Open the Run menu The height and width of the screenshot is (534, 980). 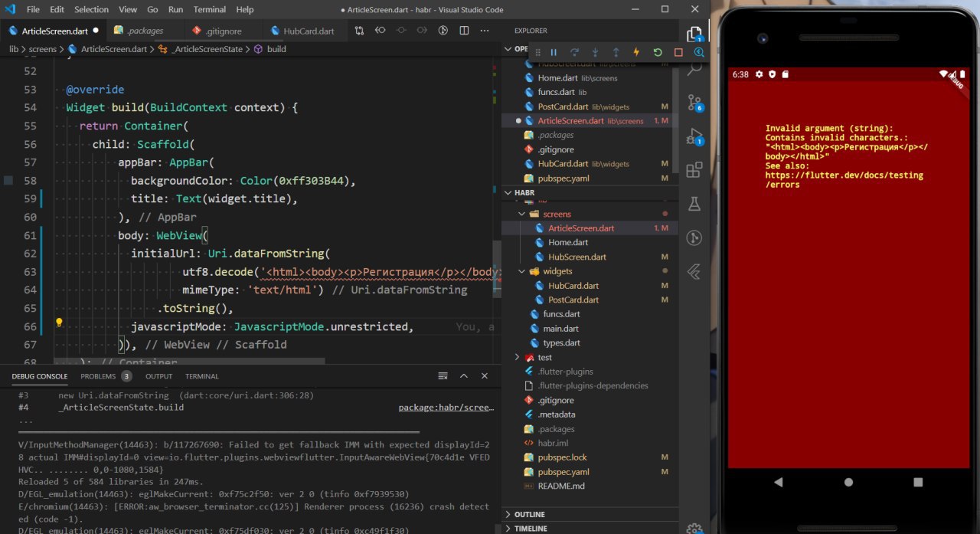[x=175, y=10]
